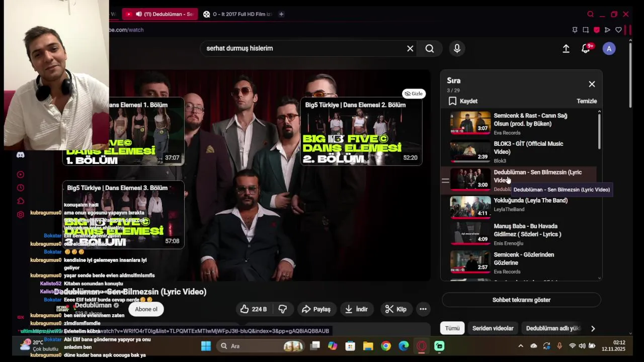Switch to the Dedublüman browser tab

pos(159,14)
